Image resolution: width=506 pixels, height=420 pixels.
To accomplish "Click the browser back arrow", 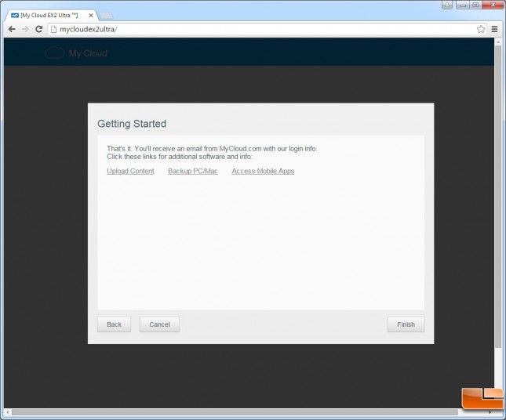I will click(x=12, y=29).
